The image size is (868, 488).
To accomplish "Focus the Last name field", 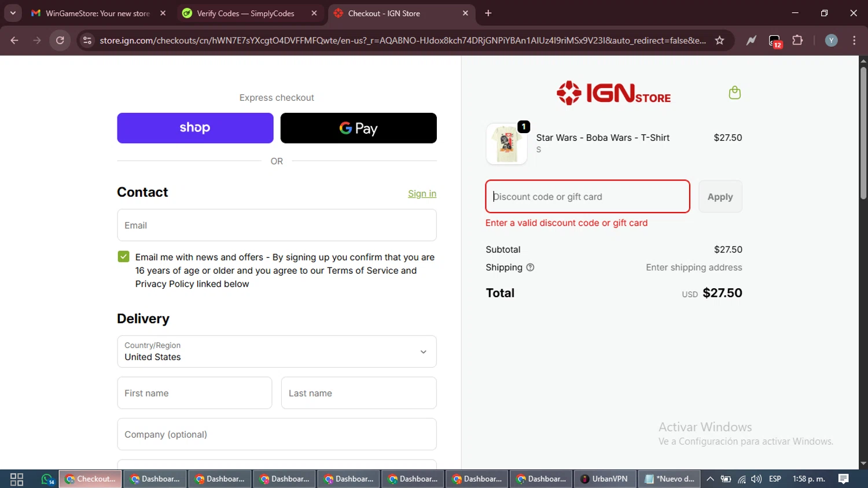I will (x=359, y=393).
